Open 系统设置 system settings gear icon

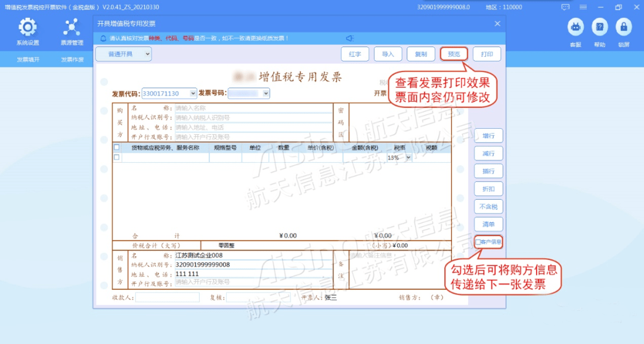click(x=27, y=27)
